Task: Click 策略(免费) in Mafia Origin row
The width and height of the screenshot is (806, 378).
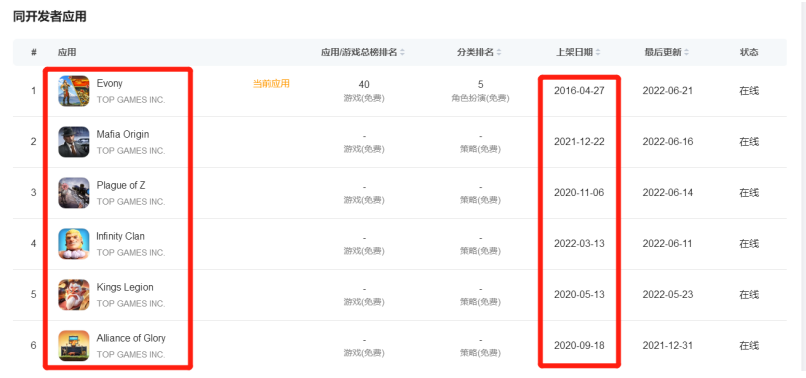Action: tap(480, 149)
